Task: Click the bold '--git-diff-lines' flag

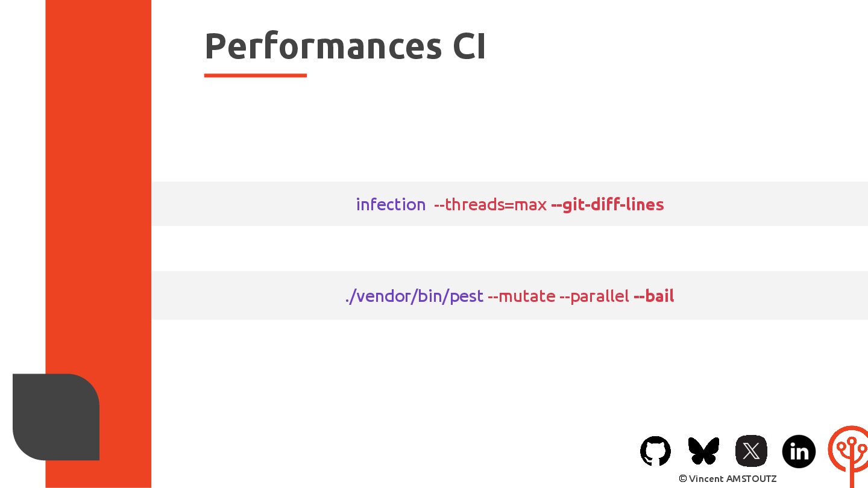Action: tap(607, 204)
